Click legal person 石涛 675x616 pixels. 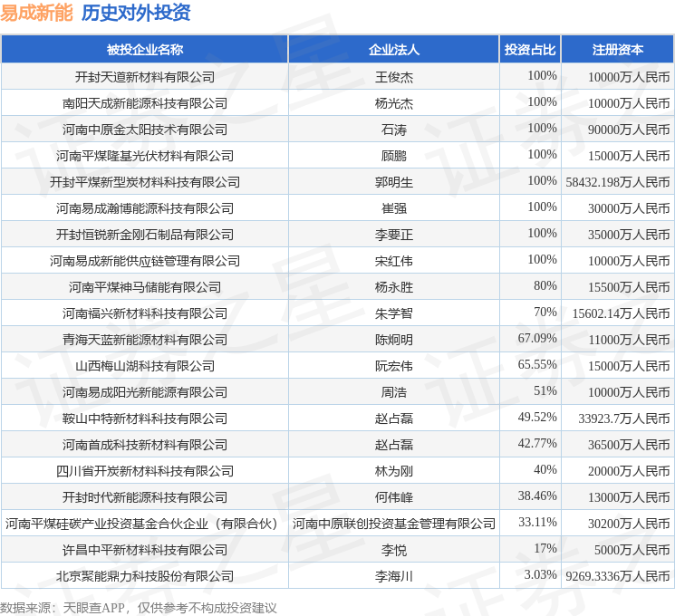click(394, 130)
